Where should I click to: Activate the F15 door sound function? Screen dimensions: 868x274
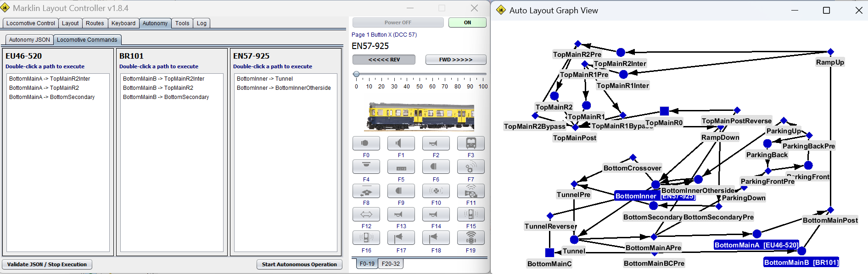point(470,214)
